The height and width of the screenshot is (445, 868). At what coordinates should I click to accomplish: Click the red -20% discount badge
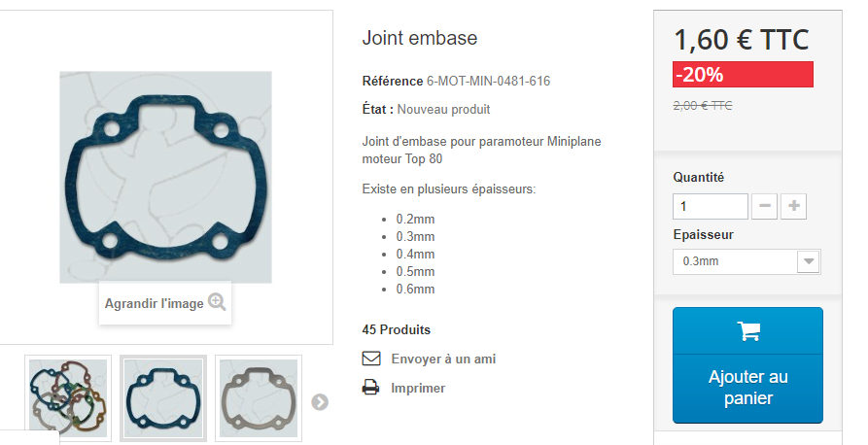[743, 74]
